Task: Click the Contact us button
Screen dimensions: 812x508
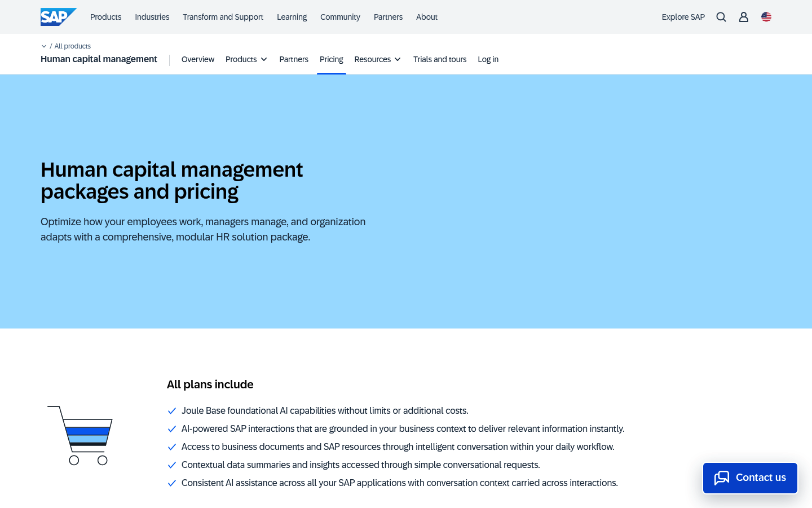Action: pos(750,478)
